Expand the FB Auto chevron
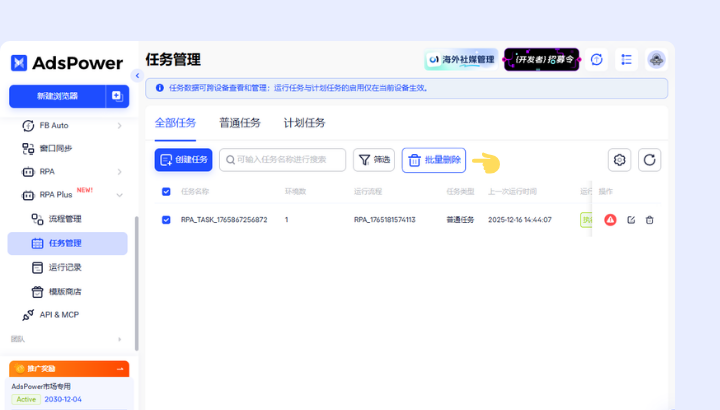Image resolution: width=720 pixels, height=410 pixels. 119,125
